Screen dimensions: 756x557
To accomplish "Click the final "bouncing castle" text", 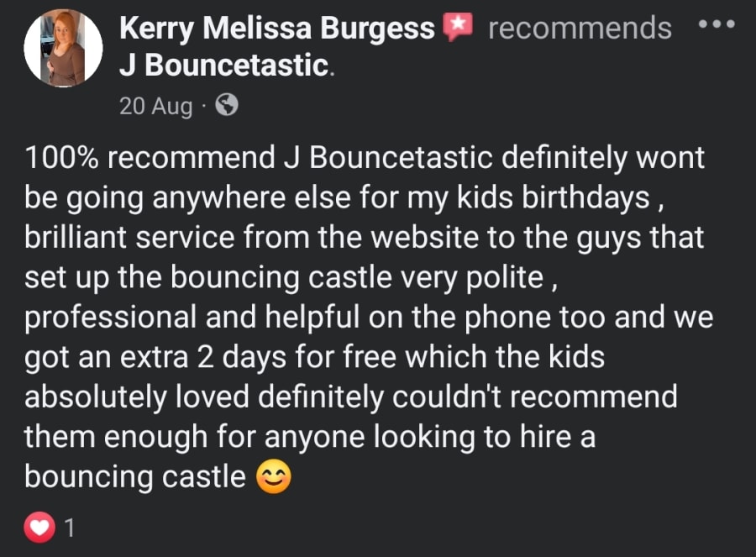I will coord(134,477).
